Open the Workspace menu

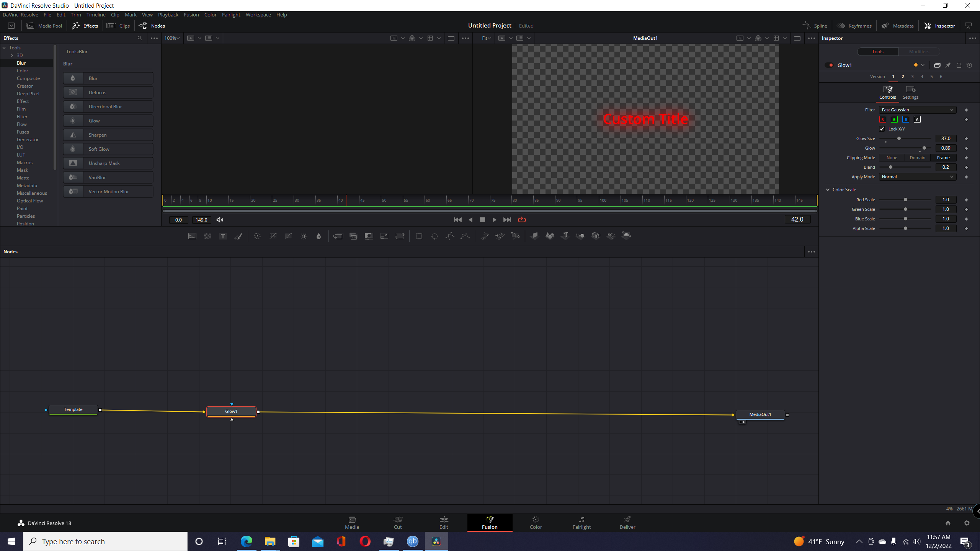pyautogui.click(x=258, y=15)
